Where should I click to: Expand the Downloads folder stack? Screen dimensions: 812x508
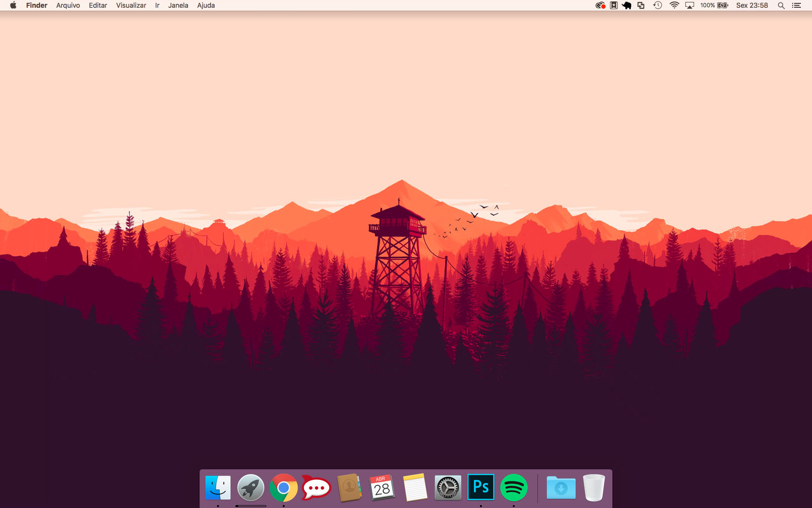(x=561, y=488)
